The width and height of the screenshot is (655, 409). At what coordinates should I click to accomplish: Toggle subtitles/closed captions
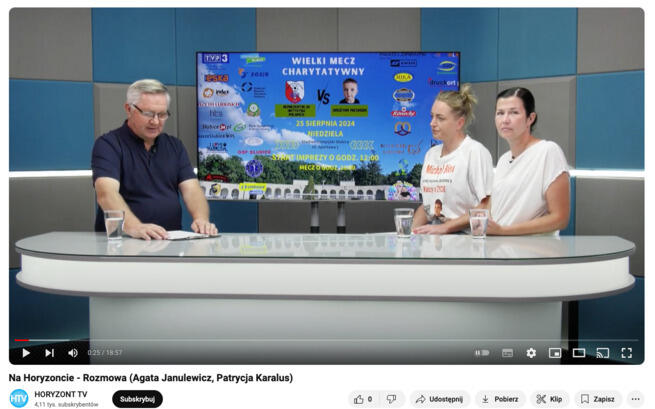(x=507, y=353)
